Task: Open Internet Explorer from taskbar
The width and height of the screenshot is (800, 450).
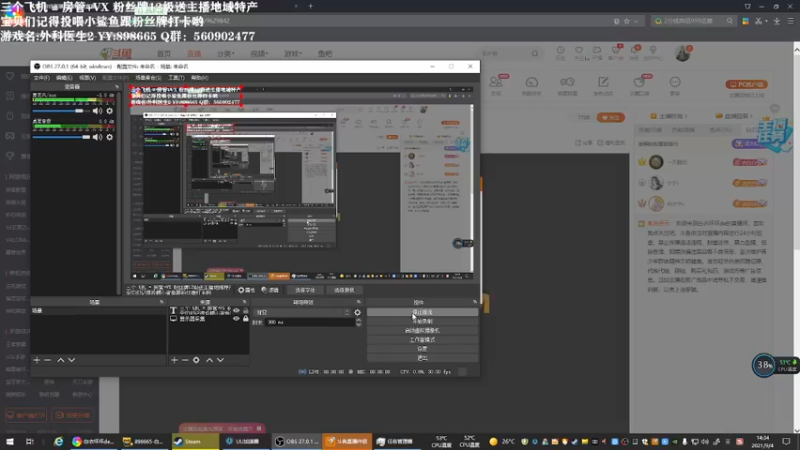Action: 58,441
